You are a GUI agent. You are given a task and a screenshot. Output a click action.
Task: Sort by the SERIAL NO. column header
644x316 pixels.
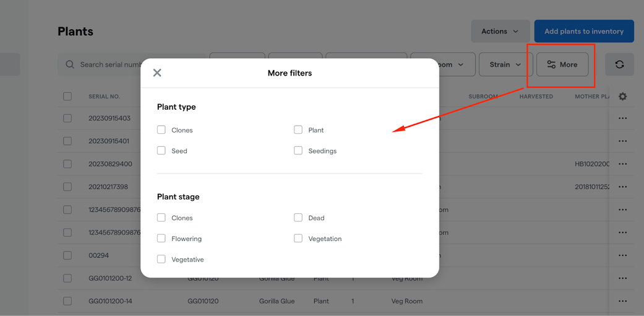point(105,97)
